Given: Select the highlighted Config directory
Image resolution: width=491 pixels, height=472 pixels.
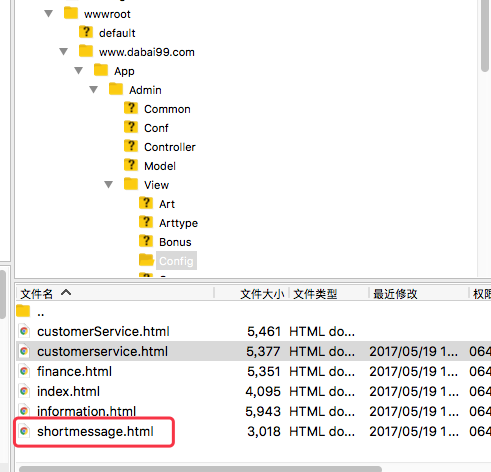Looking at the screenshot, I should (x=176, y=261).
